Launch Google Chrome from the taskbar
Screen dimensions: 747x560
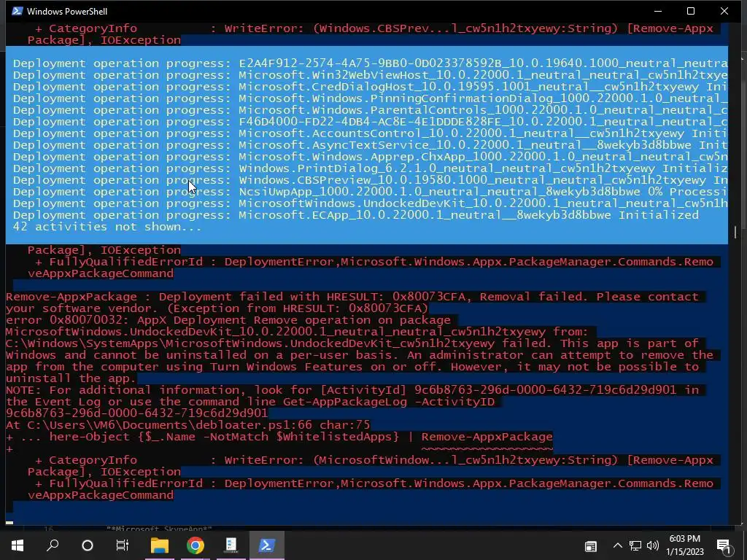point(196,545)
